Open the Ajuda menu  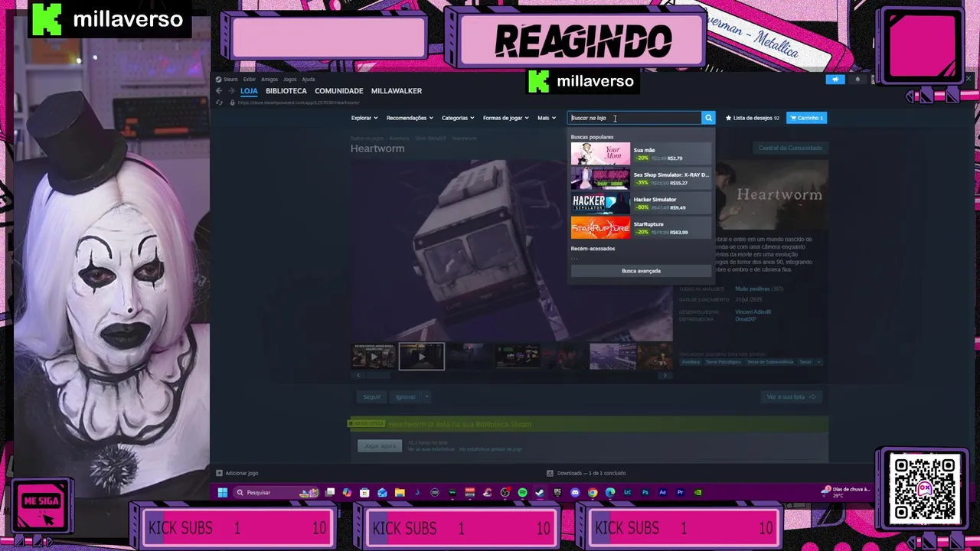point(309,79)
